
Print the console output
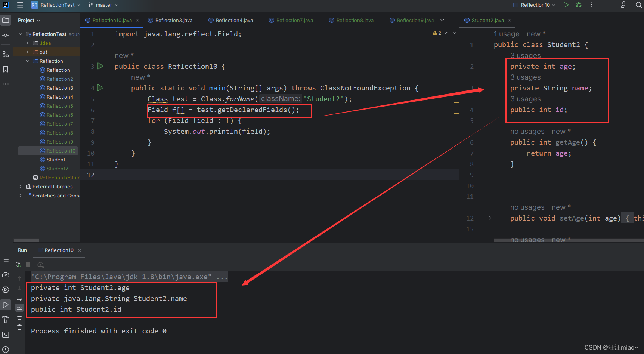(19, 317)
